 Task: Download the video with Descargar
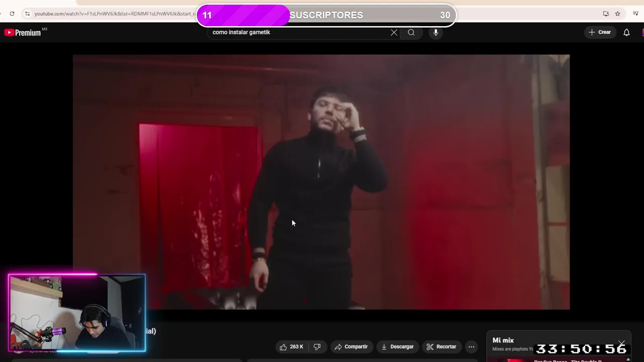pos(397,346)
